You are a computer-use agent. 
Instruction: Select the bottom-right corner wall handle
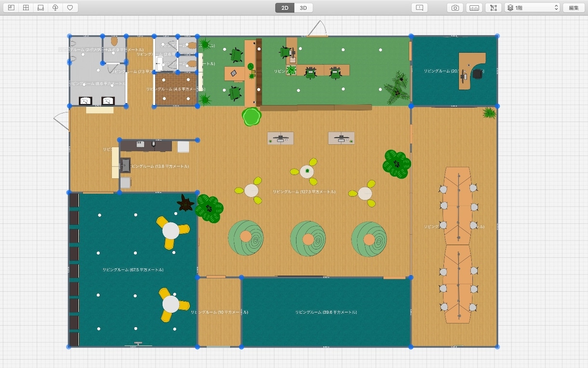pyautogui.click(x=497, y=347)
